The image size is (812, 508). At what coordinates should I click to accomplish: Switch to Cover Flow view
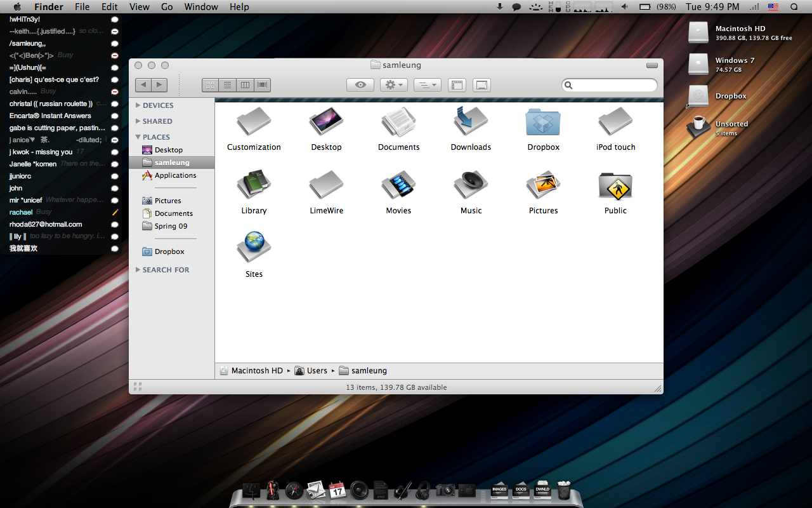click(262, 85)
